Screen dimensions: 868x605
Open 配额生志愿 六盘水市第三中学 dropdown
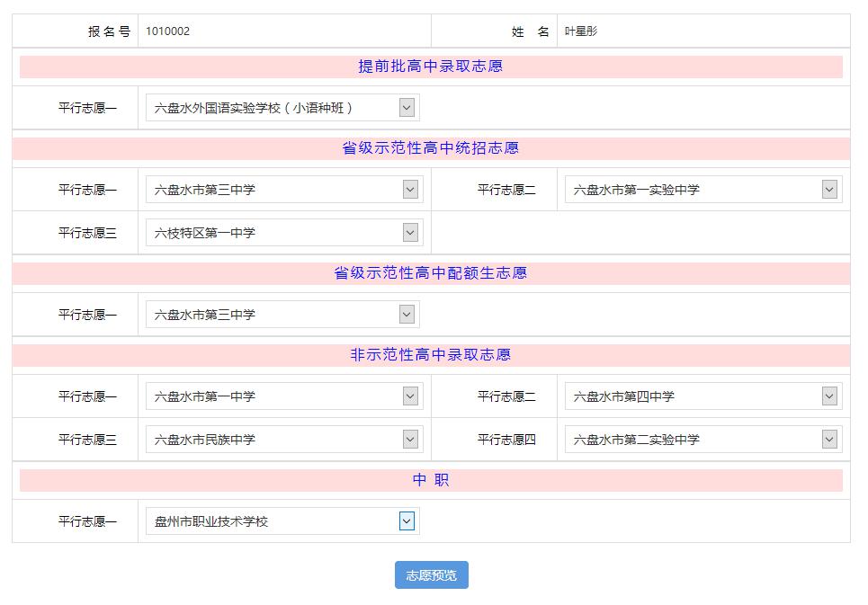tap(282, 315)
